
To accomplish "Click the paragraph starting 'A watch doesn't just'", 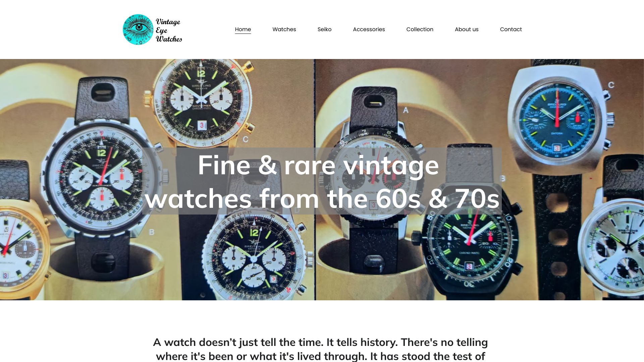I will 320,349.
